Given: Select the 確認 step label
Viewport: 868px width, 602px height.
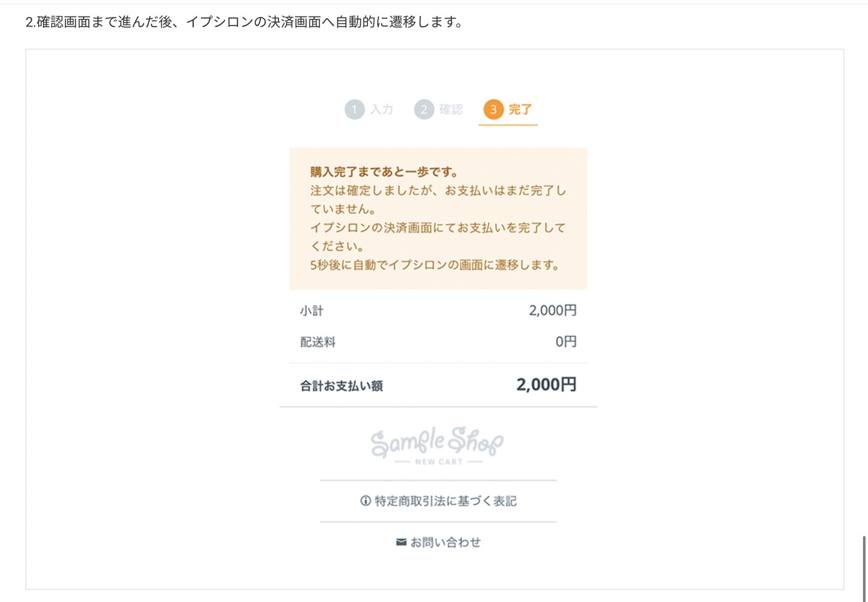Looking at the screenshot, I should tap(451, 110).
